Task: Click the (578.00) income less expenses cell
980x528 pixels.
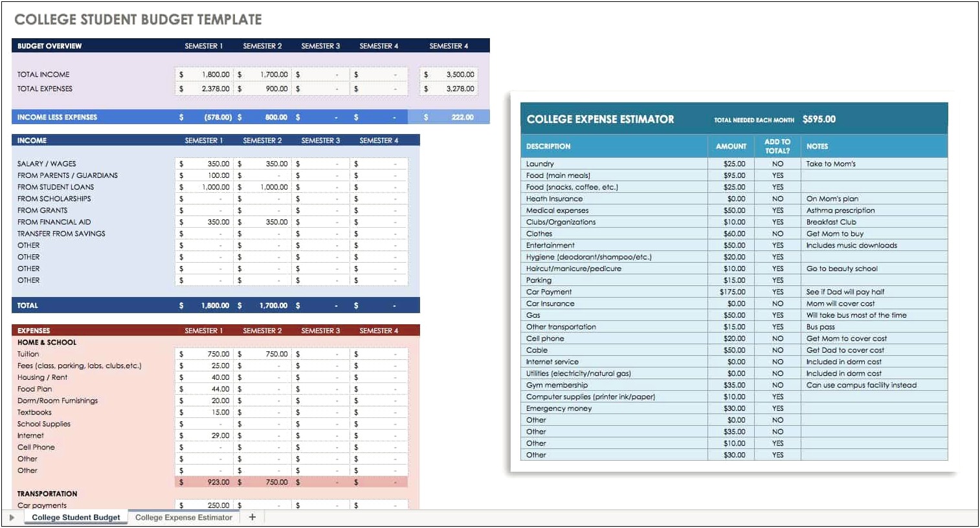Action: point(204,117)
